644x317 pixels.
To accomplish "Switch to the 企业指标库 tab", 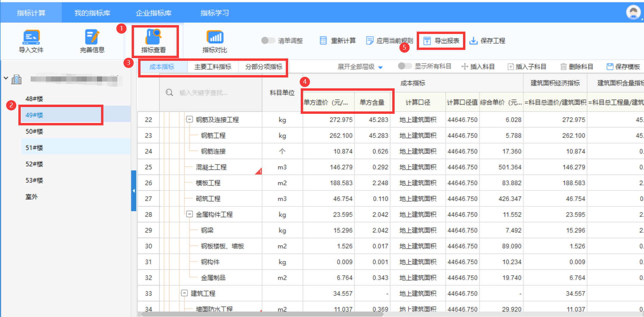I will [153, 13].
